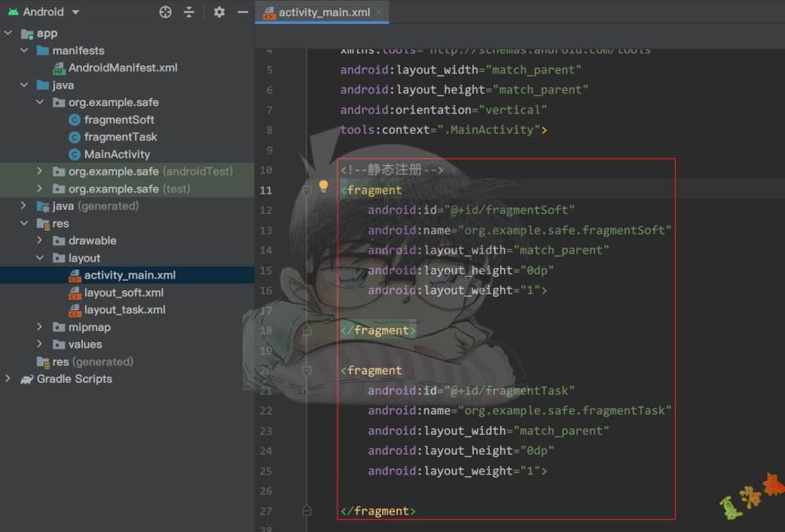Select the MainActivity class file
The width and height of the screenshot is (785, 532).
tap(116, 155)
